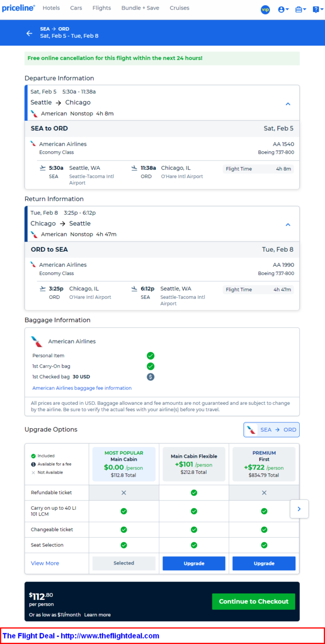This screenshot has height=644, width=325.
Task: Click Continue to Checkout
Action: point(254,601)
